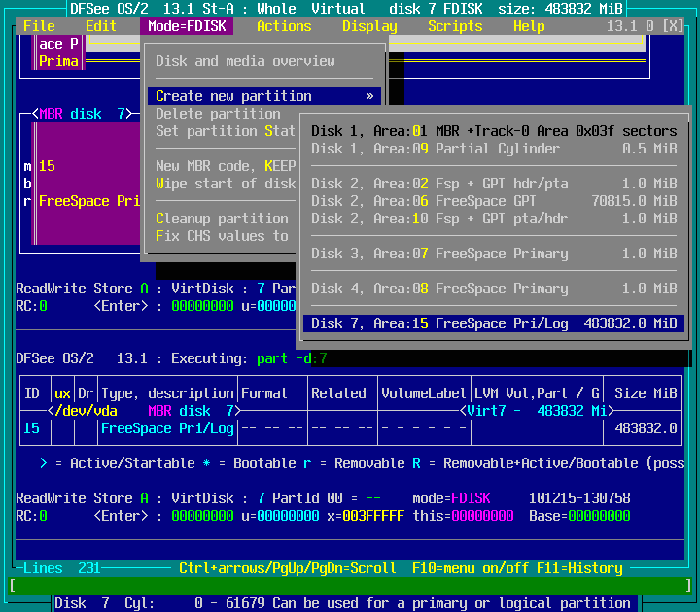This screenshot has height=612, width=700.
Task: Open the Display menu
Action: tap(369, 26)
